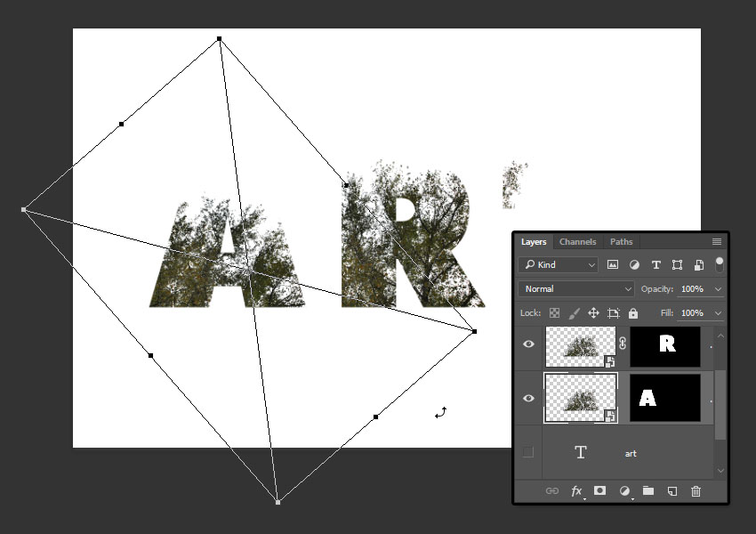
Task: Switch to the Channels tab
Action: click(577, 241)
